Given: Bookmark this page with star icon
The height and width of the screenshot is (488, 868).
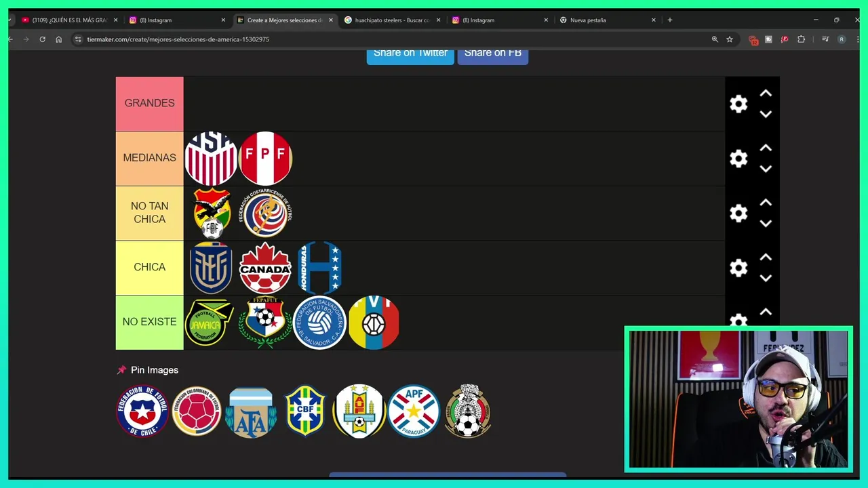Looking at the screenshot, I should click(730, 39).
